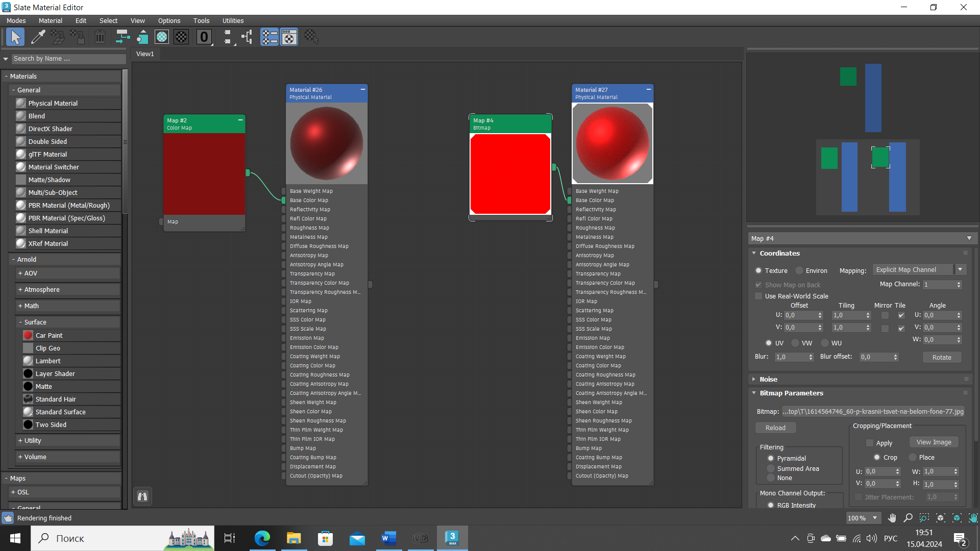Click the Reload bitmap button

click(775, 428)
